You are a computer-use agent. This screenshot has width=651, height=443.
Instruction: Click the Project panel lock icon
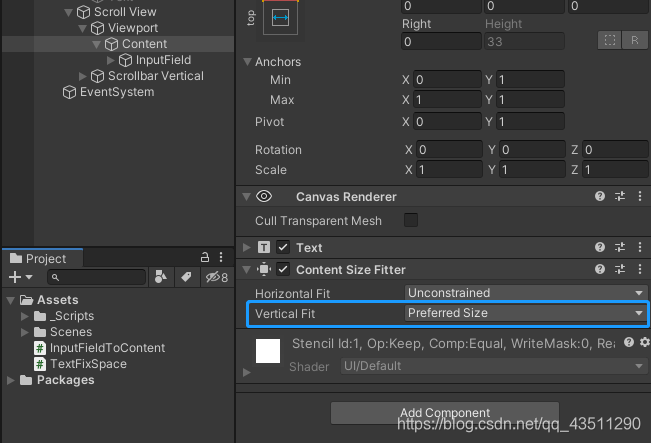(205, 257)
